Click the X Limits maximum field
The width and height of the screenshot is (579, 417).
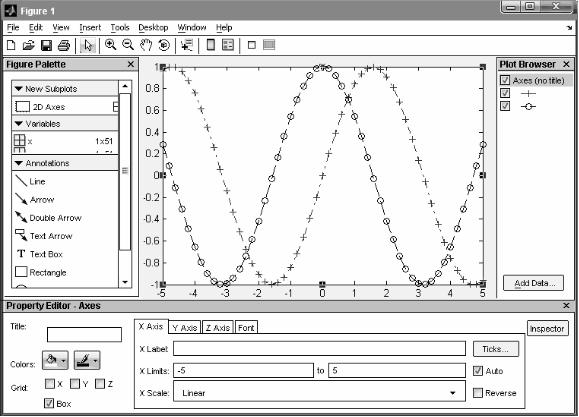(397, 370)
